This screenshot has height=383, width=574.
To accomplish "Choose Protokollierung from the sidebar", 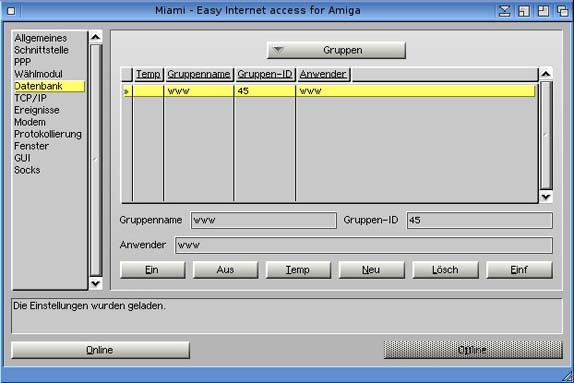I will pos(48,134).
